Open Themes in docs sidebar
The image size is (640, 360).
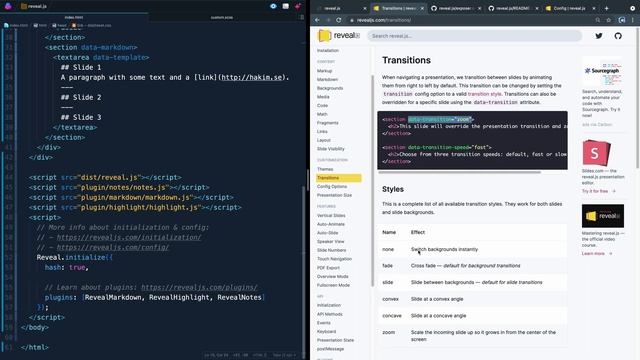click(x=325, y=169)
